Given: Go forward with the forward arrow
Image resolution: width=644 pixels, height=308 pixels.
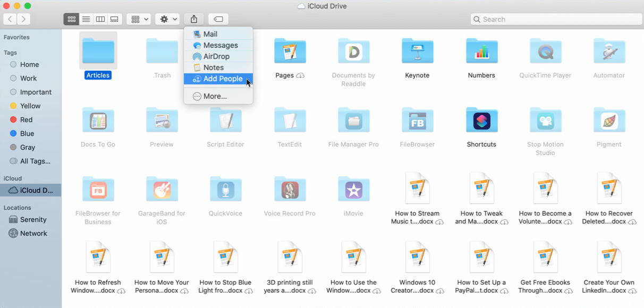Looking at the screenshot, I should click(x=24, y=19).
